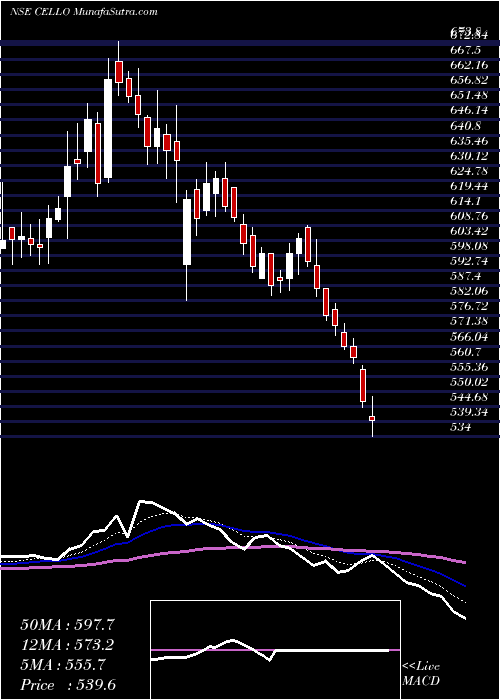The width and height of the screenshot is (500, 700).
Task: Click the 539.34 price axis label
Action: [469, 412]
